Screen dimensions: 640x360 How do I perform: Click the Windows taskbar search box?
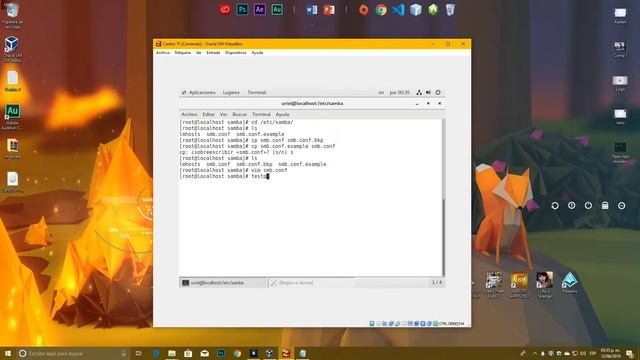click(x=73, y=353)
